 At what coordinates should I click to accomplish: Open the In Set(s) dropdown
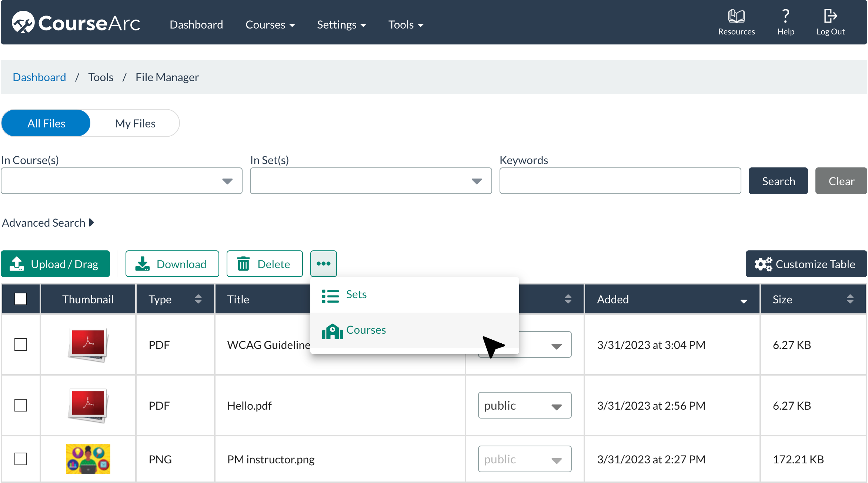point(371,181)
